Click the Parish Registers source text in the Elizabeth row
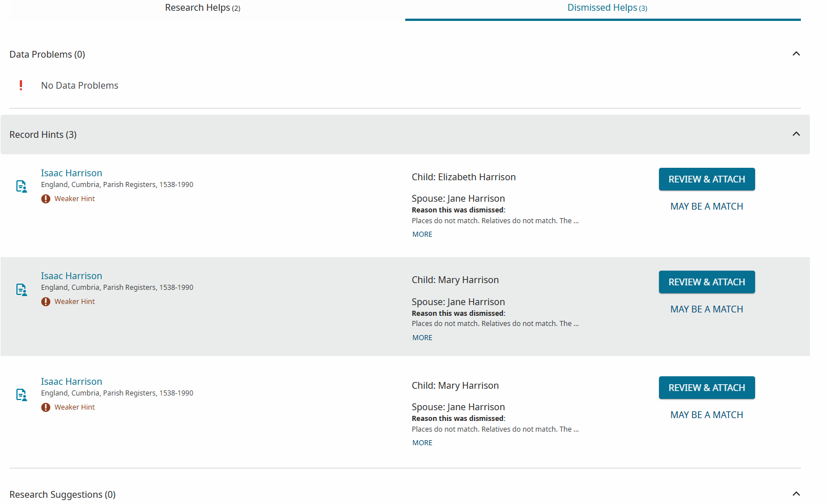 [117, 185]
